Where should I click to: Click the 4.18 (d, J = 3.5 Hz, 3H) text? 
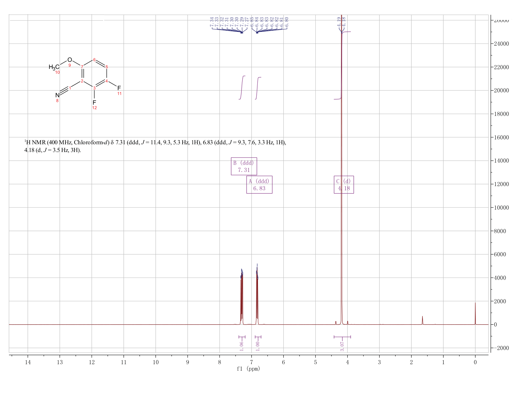(x=53, y=150)
